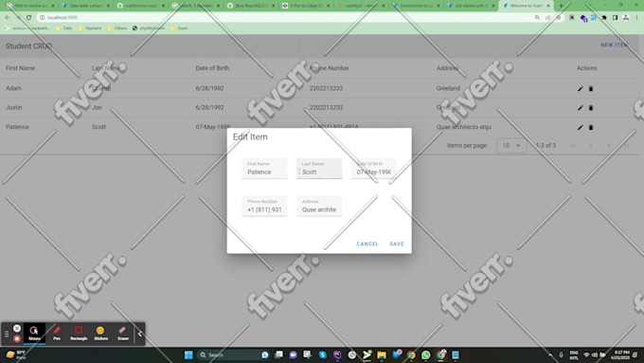Click the Phone Number field in the dialog
Viewport: 644px width, 363px height.
click(264, 206)
